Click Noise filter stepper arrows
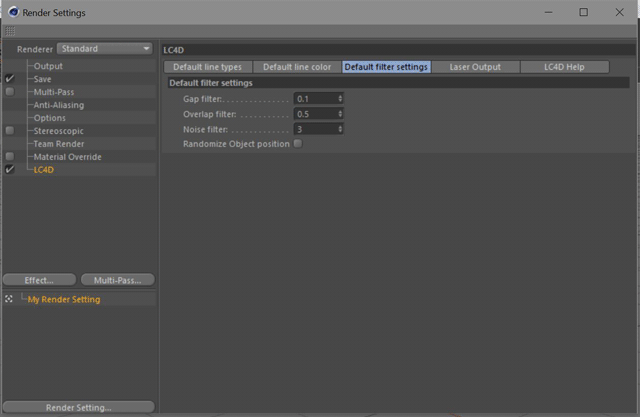 tap(340, 129)
